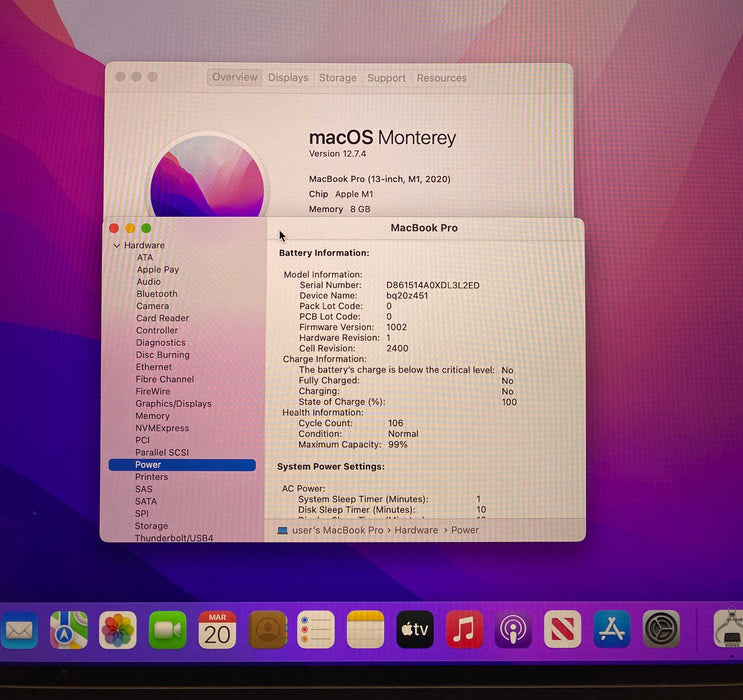The image size is (743, 700).
Task: Select NVMExpress in the sidebar
Action: click(162, 428)
